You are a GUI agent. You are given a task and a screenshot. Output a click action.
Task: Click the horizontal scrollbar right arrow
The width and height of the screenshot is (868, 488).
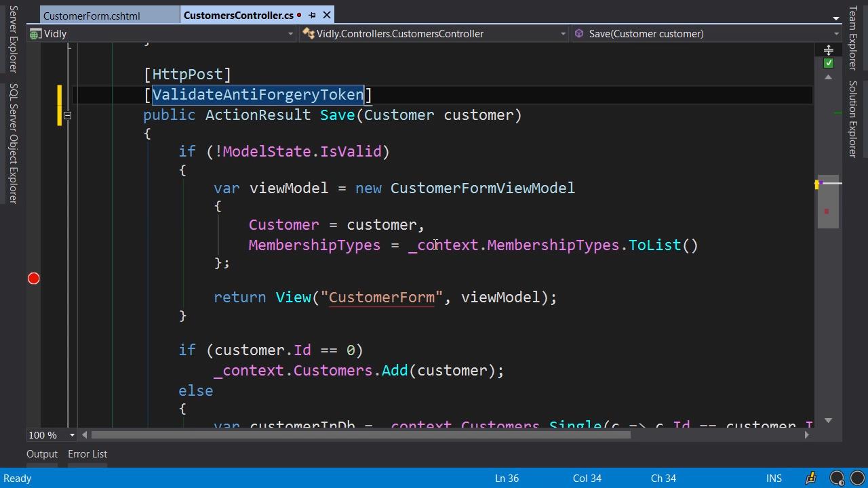click(806, 435)
